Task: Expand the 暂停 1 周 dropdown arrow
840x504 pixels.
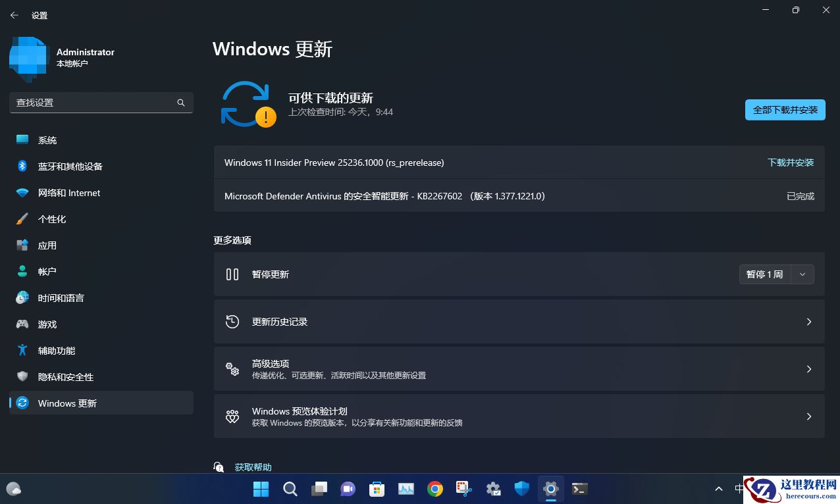Action: (802, 274)
